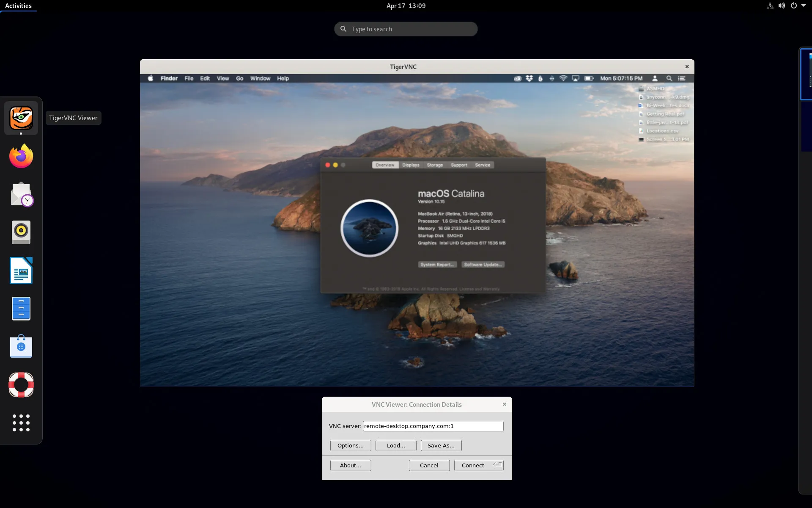Click the volume icon in top bar
Image resolution: width=812 pixels, height=508 pixels.
pos(782,6)
